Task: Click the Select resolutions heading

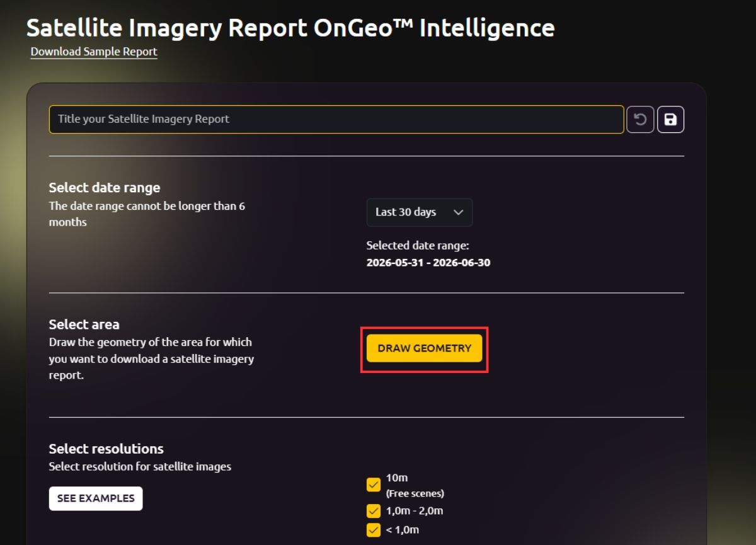Action: coord(106,449)
